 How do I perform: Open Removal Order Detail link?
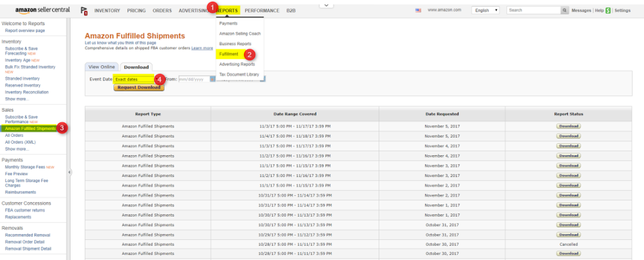click(x=25, y=242)
